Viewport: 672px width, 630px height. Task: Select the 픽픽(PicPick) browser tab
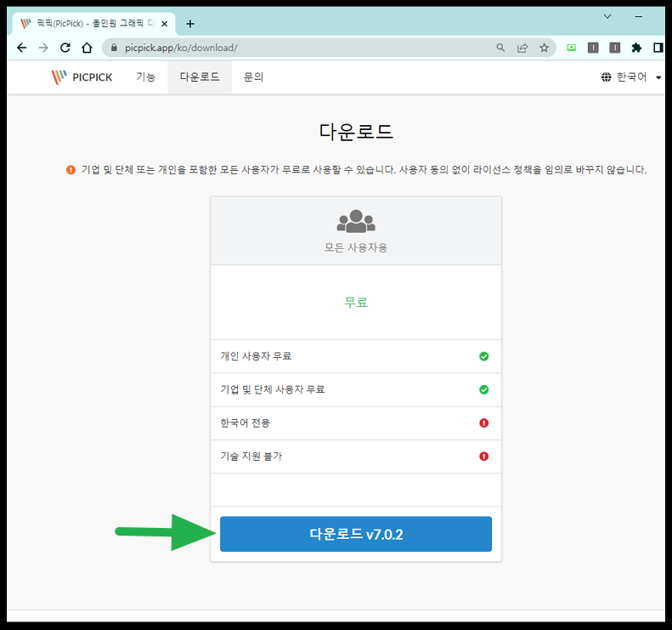pyautogui.click(x=93, y=24)
